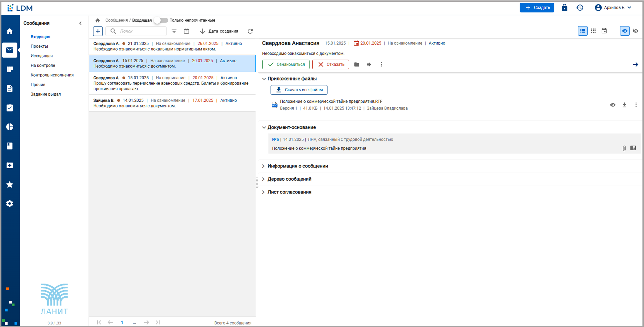The width and height of the screenshot is (644, 327).
Task: Select Зайцева В. message dated 14.01.2025
Action: click(x=172, y=103)
